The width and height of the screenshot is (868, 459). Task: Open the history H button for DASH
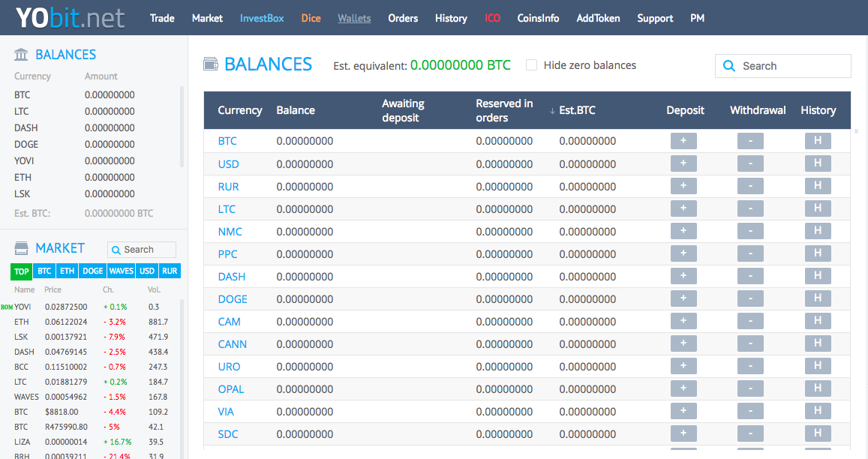click(818, 276)
